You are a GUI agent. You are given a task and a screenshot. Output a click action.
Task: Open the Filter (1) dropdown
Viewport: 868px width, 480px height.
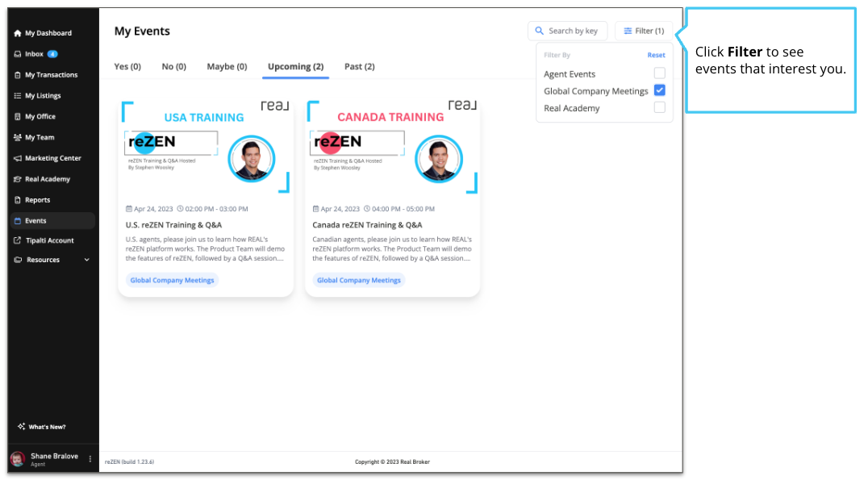click(x=644, y=31)
